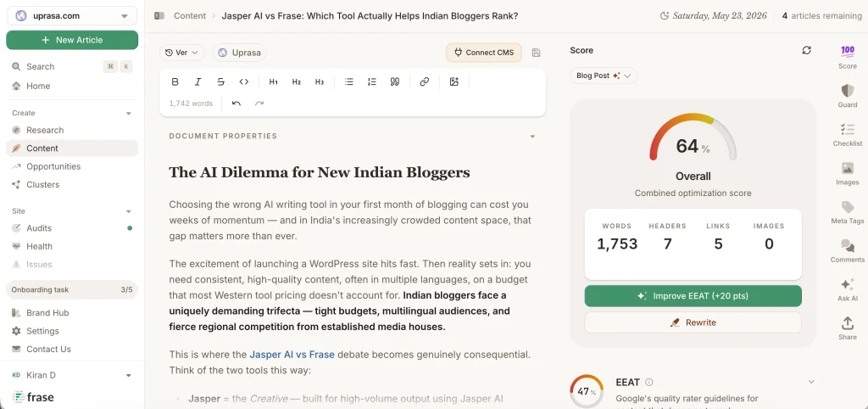Expand the Document Properties section
The width and height of the screenshot is (868, 409).
tap(532, 137)
